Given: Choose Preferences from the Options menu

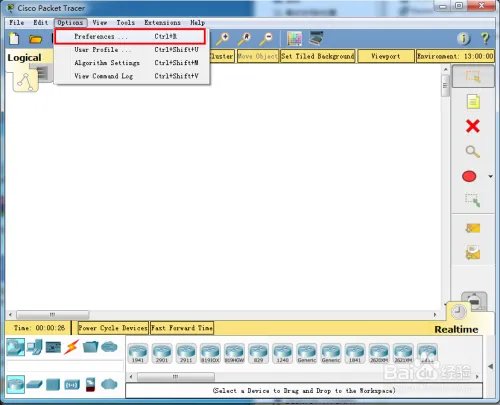Looking at the screenshot, I should 130,36.
